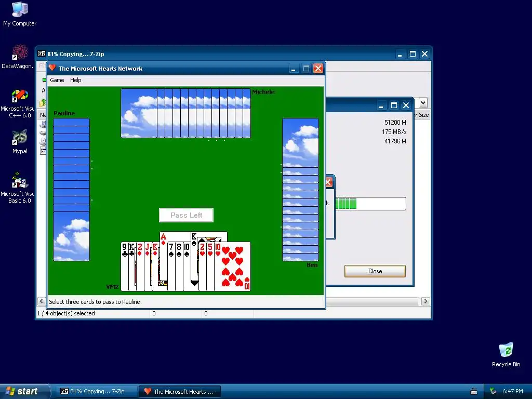The height and width of the screenshot is (399, 532).
Task: Launch Microsoft Visual C++ 6.0 shortcut
Action: (18, 103)
